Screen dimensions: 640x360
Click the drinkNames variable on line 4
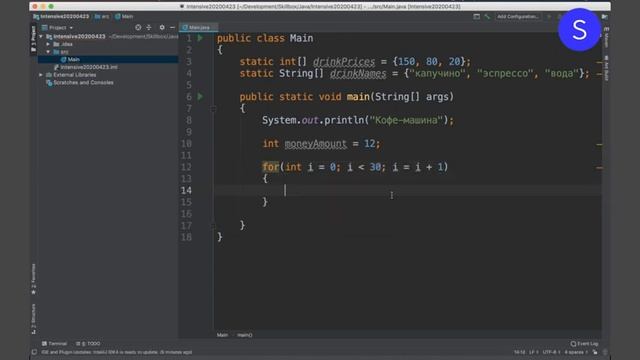[358, 73]
